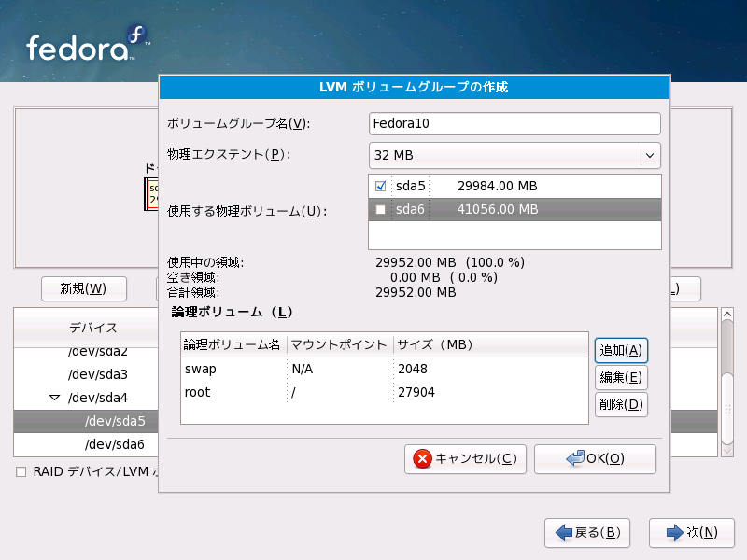Select the root logical volume row
Image resolution: width=747 pixels, height=560 pixels.
[385, 392]
